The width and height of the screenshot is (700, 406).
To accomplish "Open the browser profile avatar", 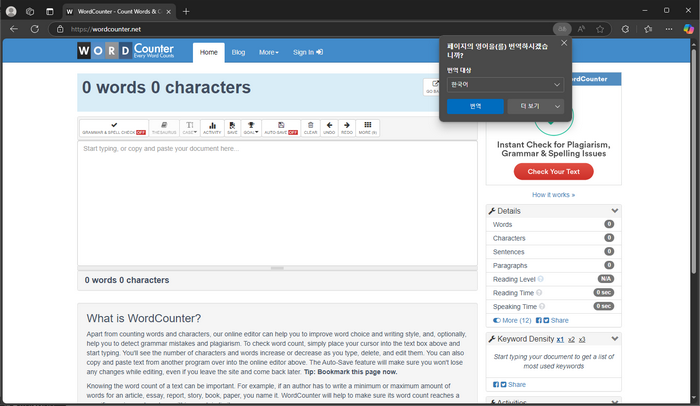I will click(x=11, y=12).
